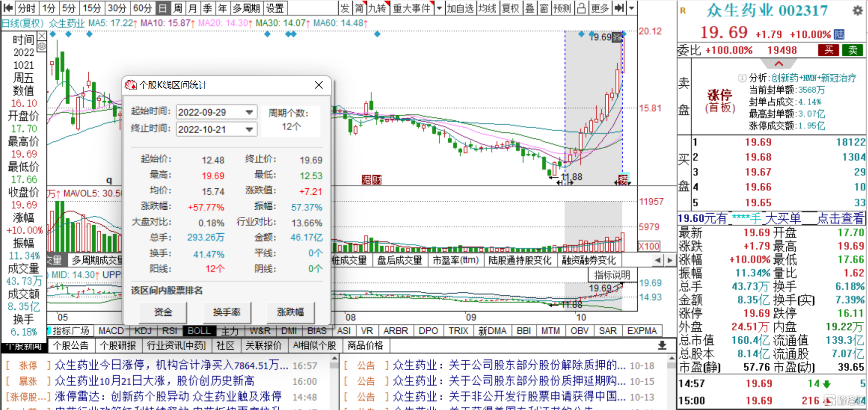Select the 30分 period

coord(117,8)
